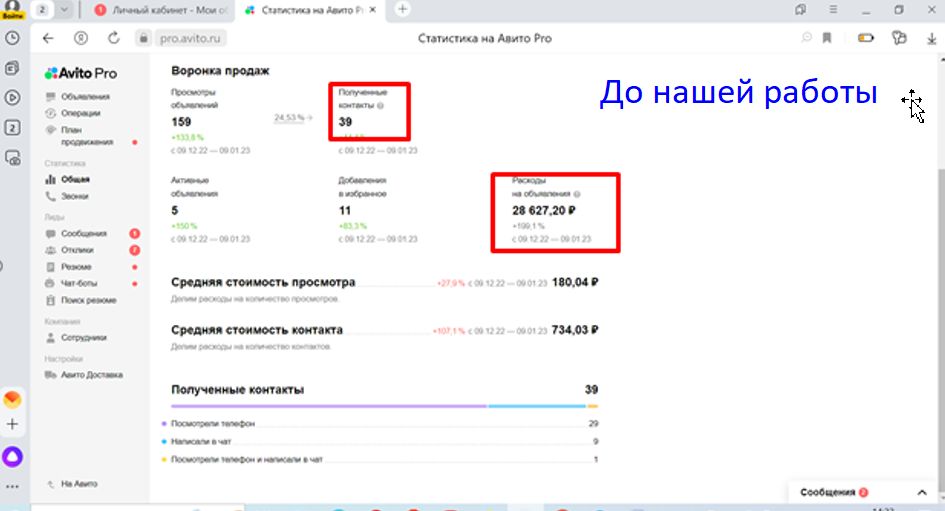
Task: Close the Статистика на Авито Pro tab
Action: coord(373,10)
